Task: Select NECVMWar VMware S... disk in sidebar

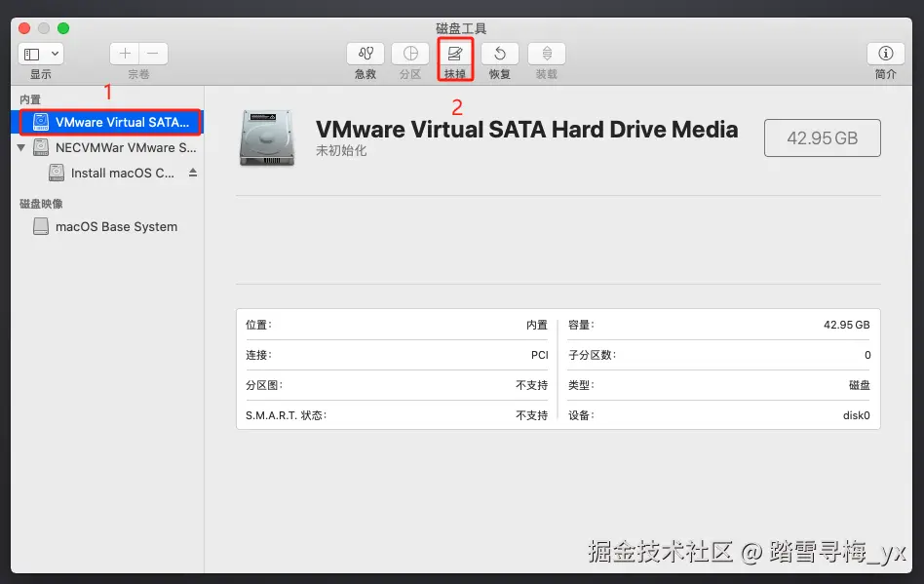Action: (x=107, y=147)
